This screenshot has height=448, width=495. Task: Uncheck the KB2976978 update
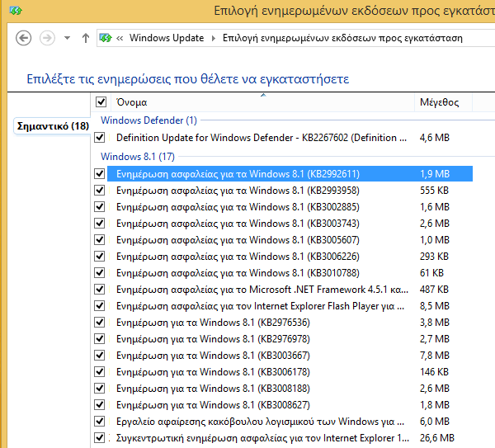pos(100,338)
